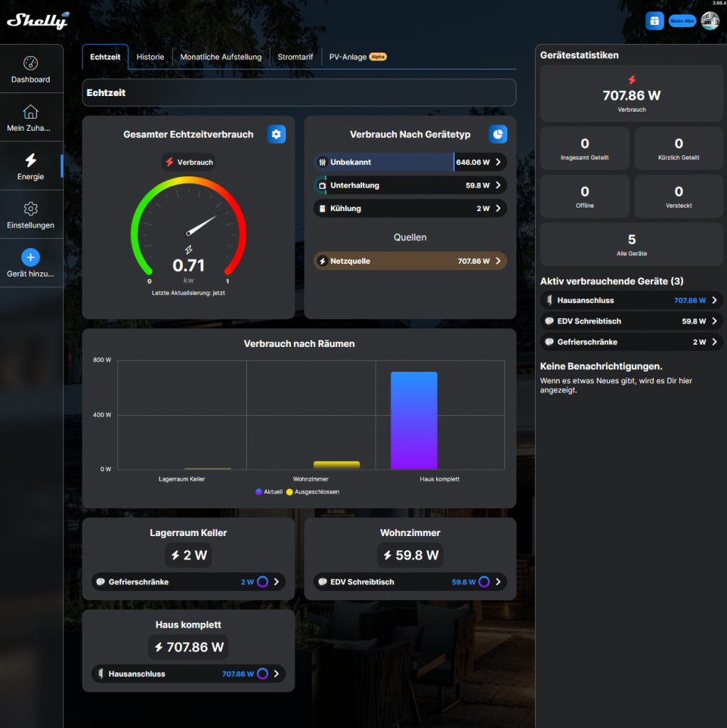Click the Haus komplett bar in chart
Screen dimensions: 727x728
pos(414,420)
